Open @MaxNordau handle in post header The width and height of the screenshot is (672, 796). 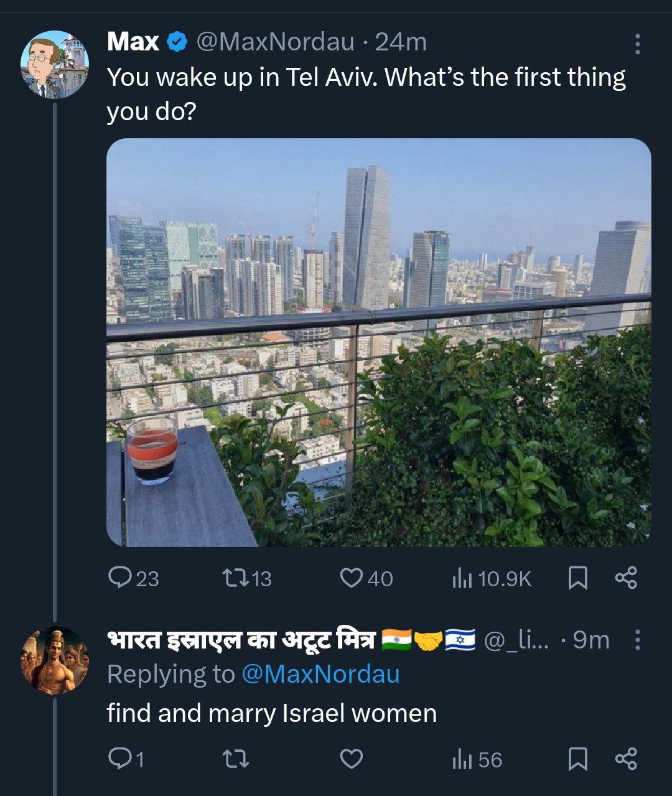point(275,42)
